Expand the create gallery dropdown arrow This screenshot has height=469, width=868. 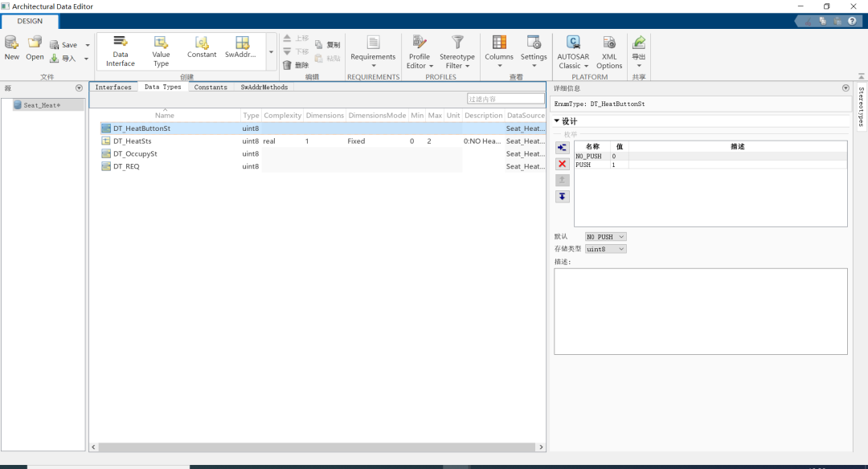[x=272, y=52]
